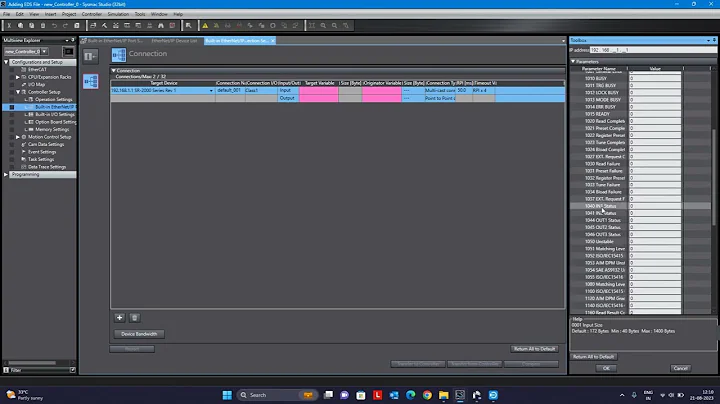Click the Cancel button in Toolbox

coord(681,368)
